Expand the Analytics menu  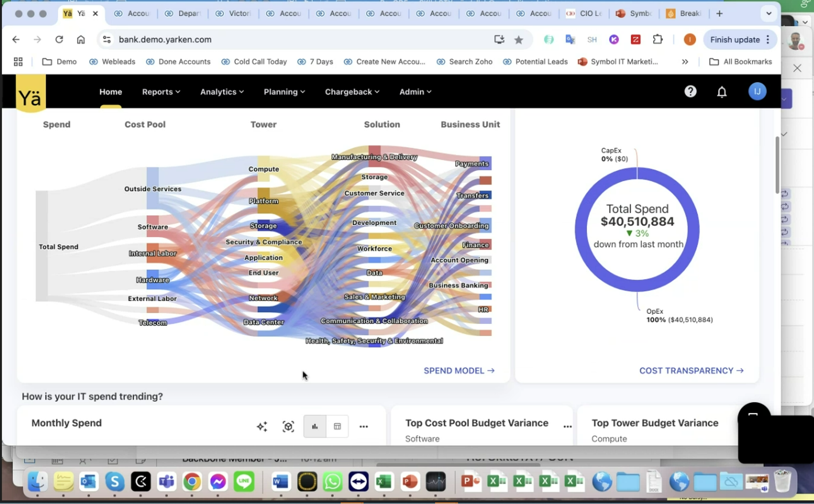(x=222, y=92)
